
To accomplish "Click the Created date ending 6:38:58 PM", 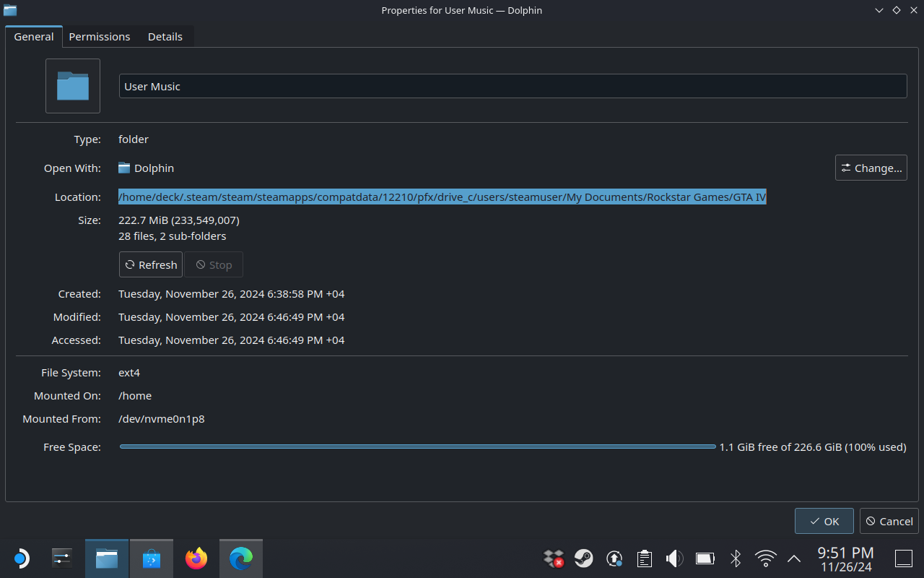I will (232, 294).
